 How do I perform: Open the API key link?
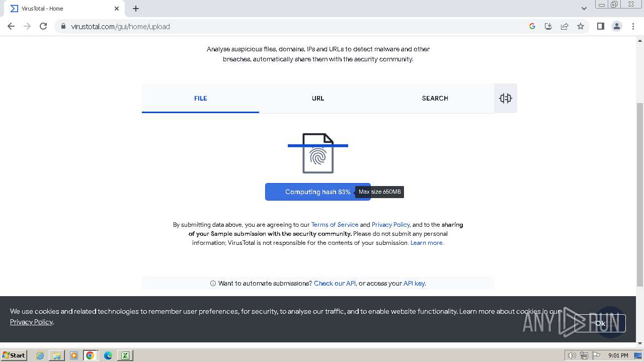point(414,284)
